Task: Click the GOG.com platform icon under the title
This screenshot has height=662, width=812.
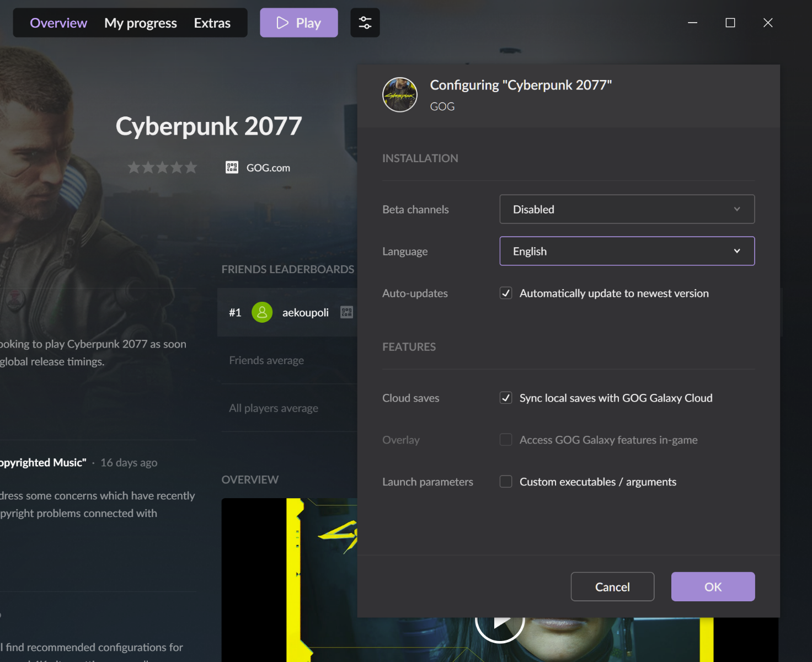Action: point(232,167)
